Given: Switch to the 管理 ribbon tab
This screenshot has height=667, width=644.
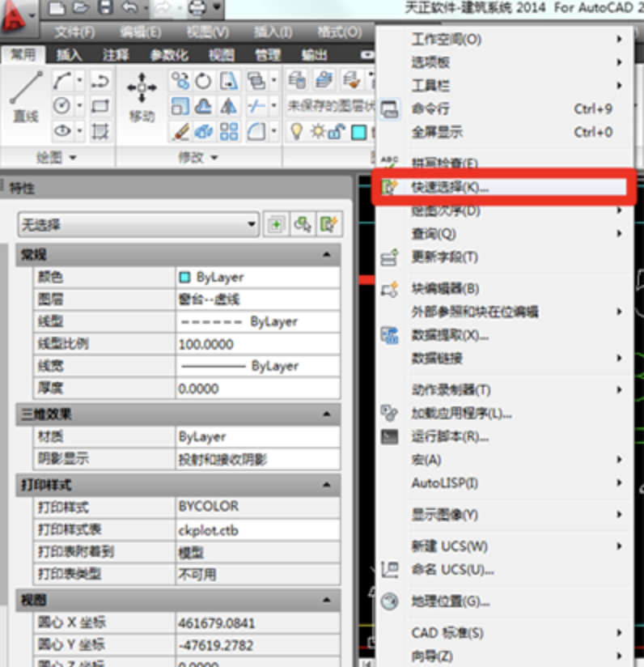Looking at the screenshot, I should point(267,55).
